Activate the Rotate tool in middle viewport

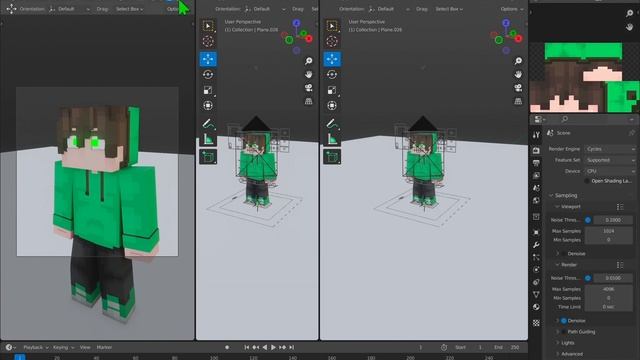pos(208,74)
